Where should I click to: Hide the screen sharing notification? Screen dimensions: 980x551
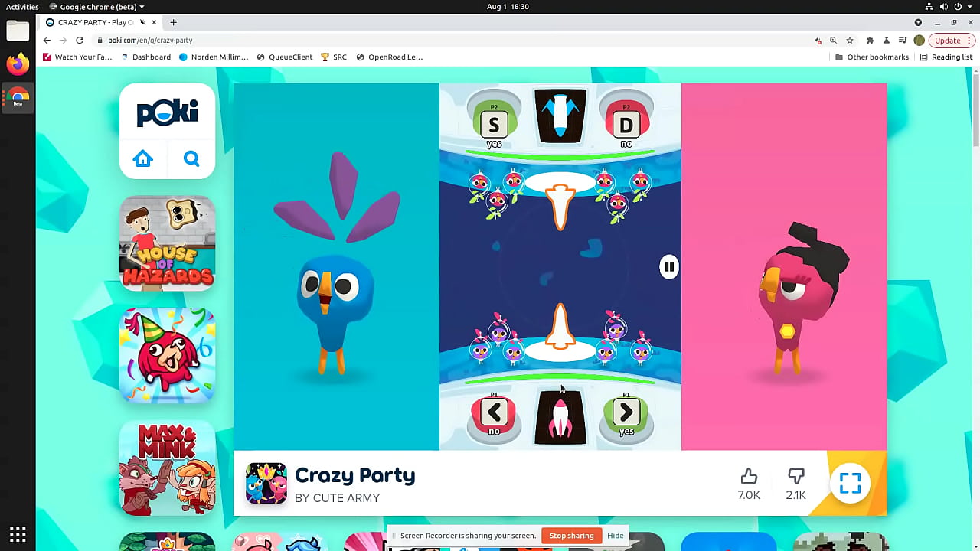point(616,536)
